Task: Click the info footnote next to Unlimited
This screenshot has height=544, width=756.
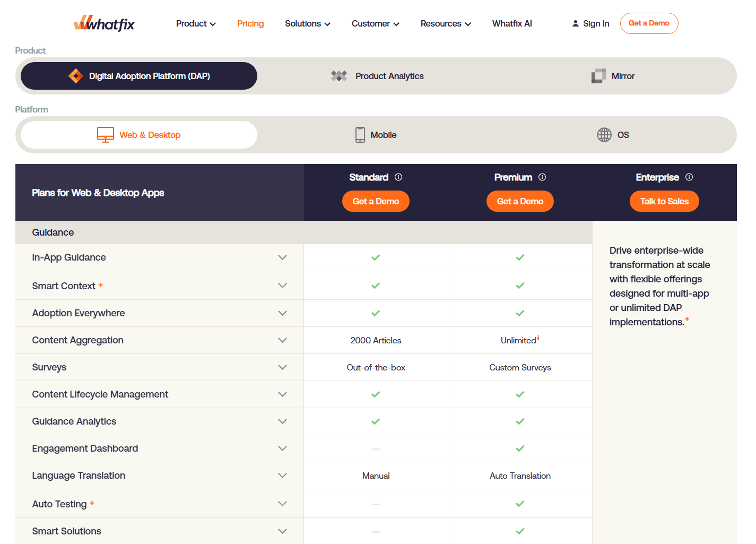Action: (538, 338)
